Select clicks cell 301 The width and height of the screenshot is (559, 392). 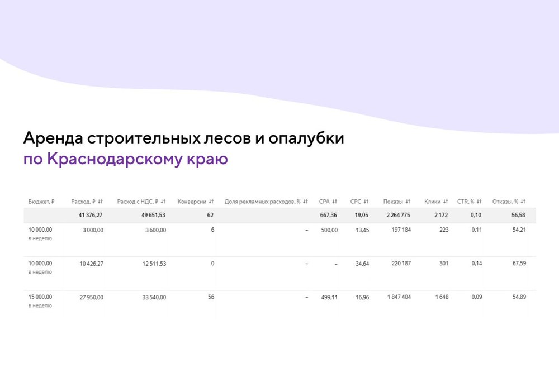(x=444, y=264)
